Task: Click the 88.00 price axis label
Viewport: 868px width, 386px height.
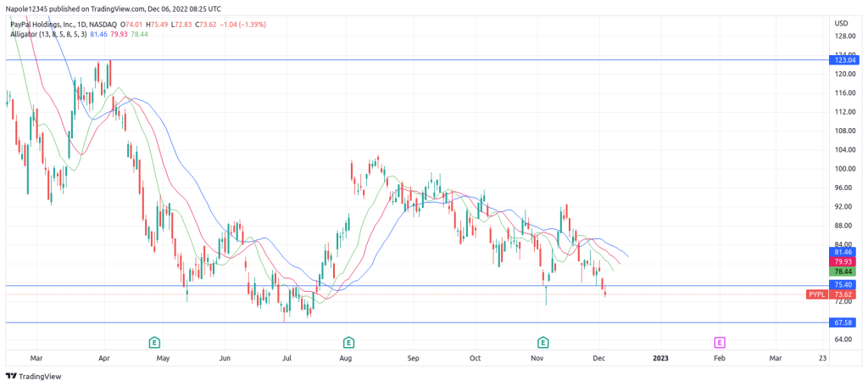Action: click(843, 226)
